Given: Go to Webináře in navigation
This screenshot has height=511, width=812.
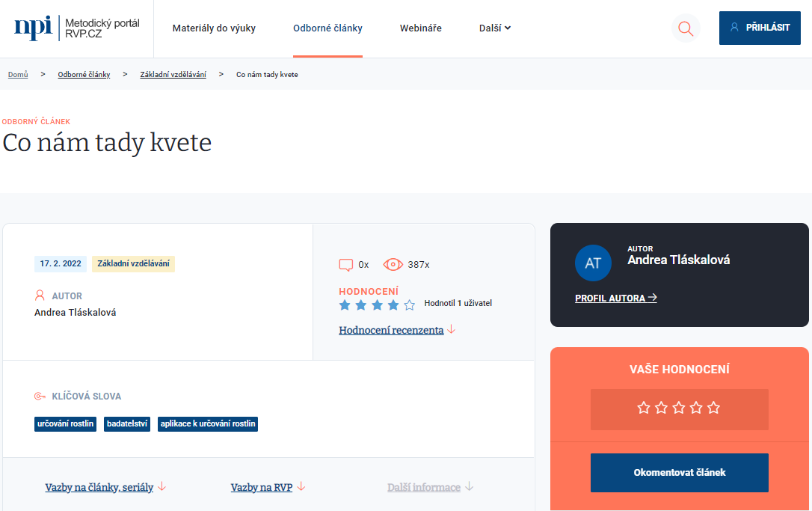Looking at the screenshot, I should [420, 28].
